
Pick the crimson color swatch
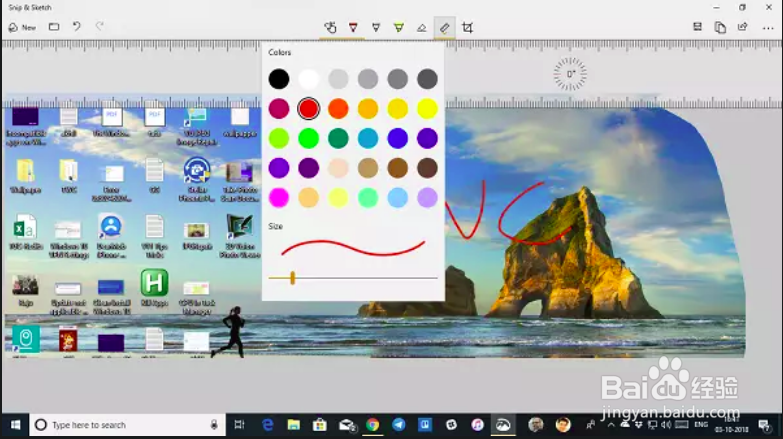point(279,108)
